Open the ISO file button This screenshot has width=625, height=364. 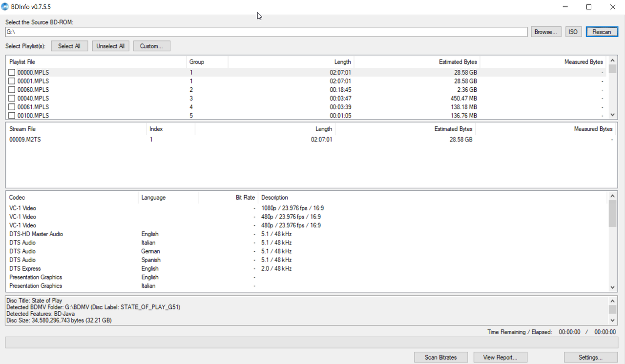(x=573, y=32)
